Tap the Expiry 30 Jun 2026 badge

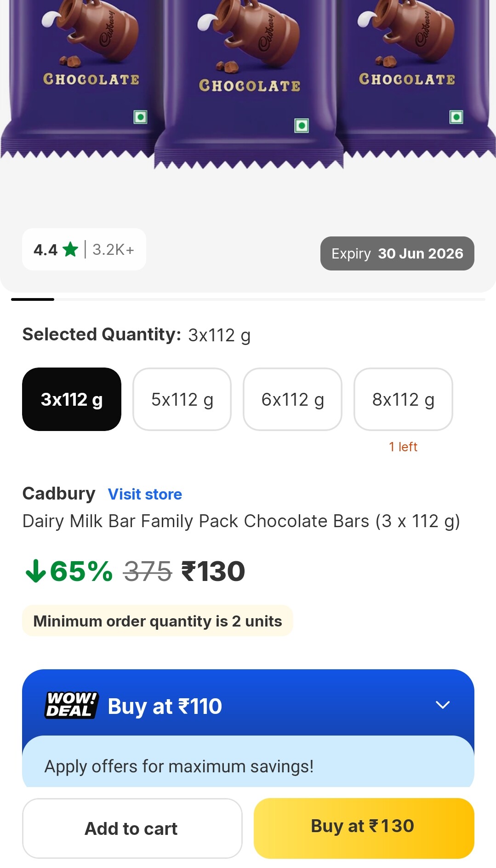point(397,253)
